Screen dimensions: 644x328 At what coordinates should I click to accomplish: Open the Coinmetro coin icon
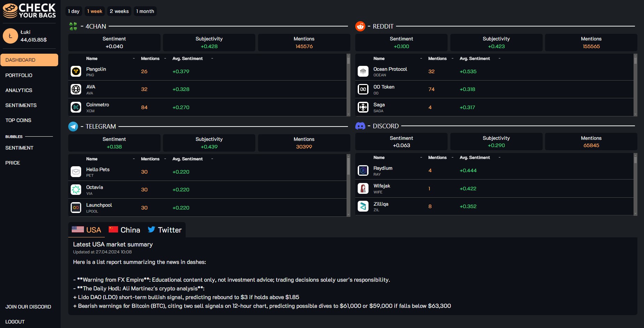[x=76, y=107]
